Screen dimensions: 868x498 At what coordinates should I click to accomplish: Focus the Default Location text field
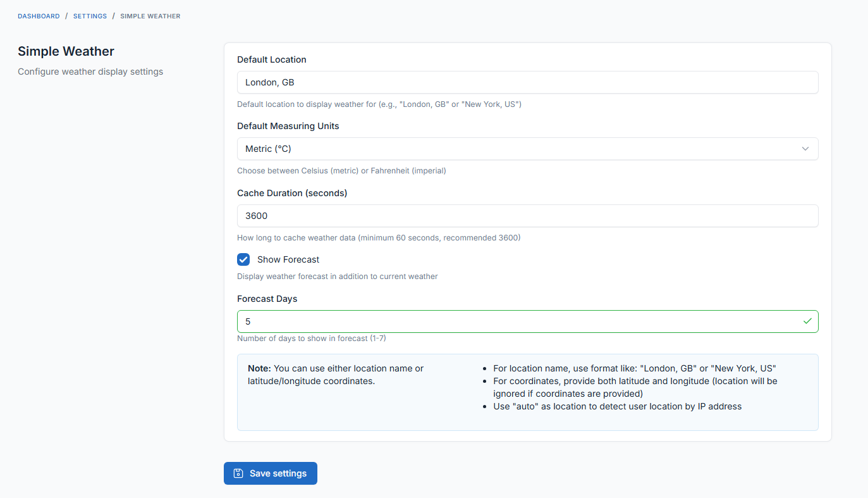click(527, 82)
